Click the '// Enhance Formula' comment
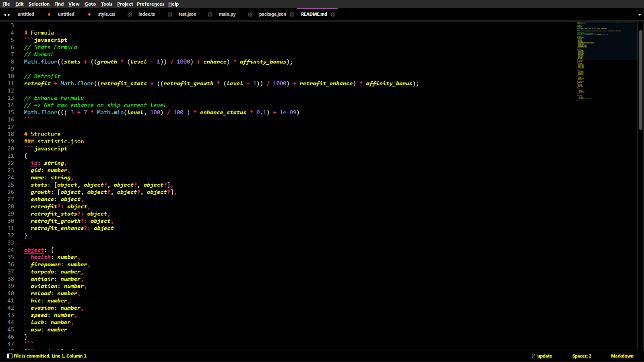The height and width of the screenshot is (362, 644). click(54, 98)
